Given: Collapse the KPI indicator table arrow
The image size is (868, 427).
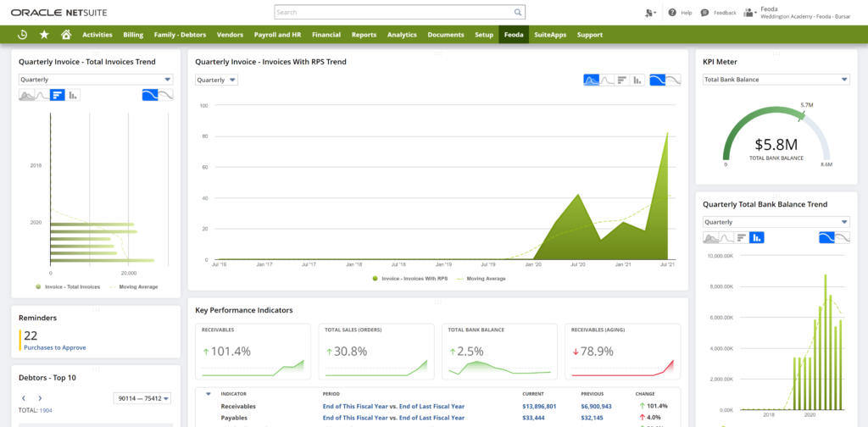Looking at the screenshot, I should (x=209, y=394).
